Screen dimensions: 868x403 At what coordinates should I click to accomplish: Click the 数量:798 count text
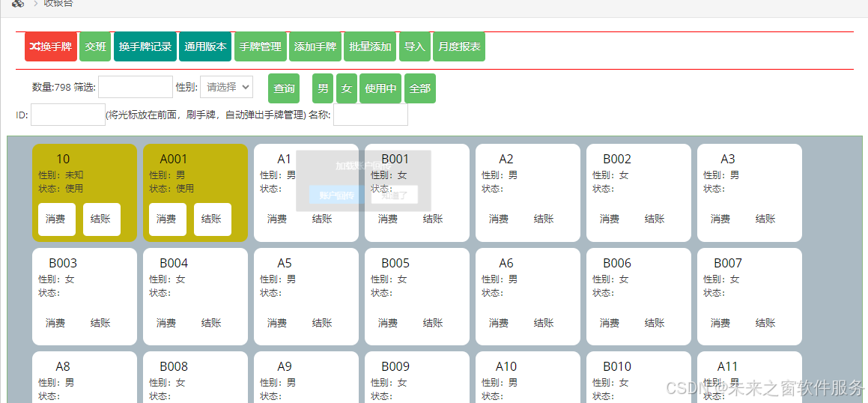[x=52, y=87]
